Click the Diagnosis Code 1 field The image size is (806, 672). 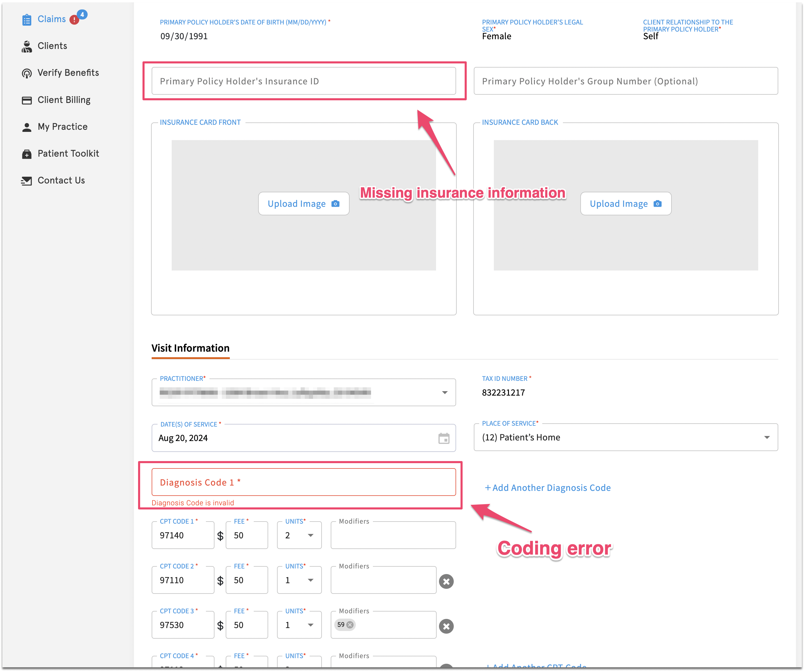[x=304, y=483]
